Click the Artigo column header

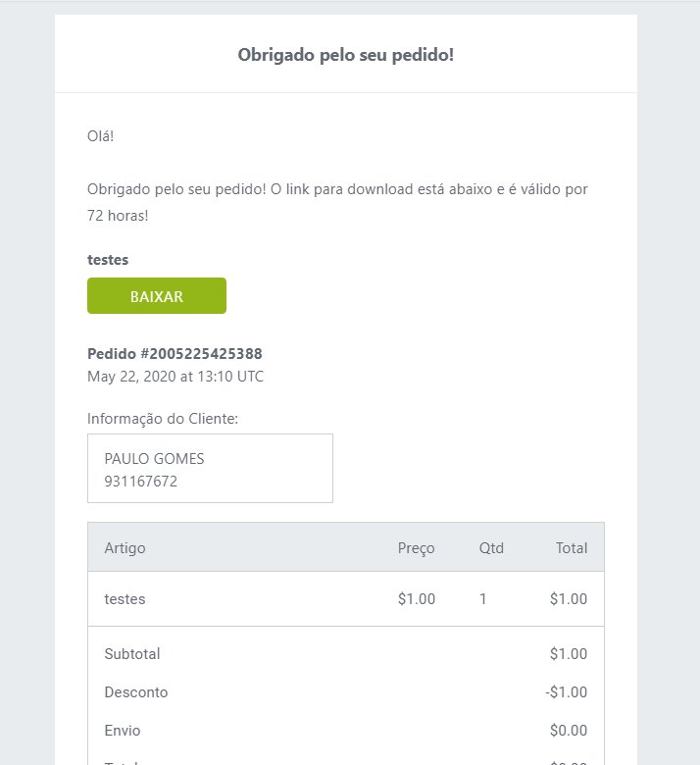click(x=125, y=548)
